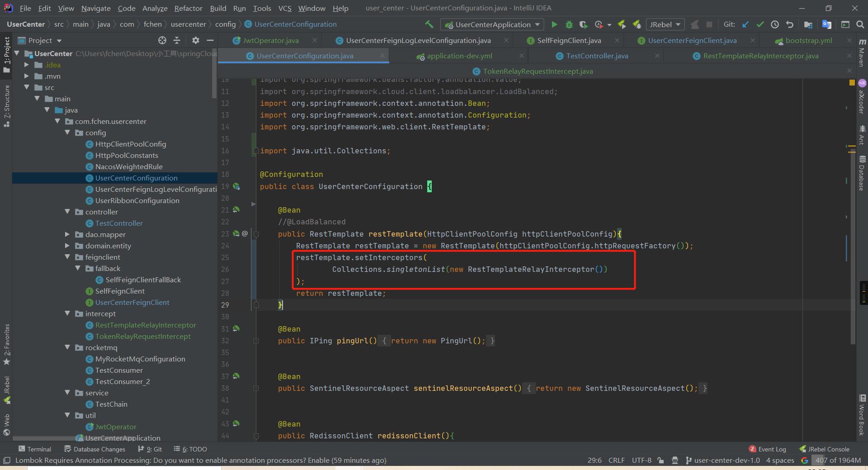Open the 6: TODO tool window
This screenshot has width=868, height=470.
[190, 449]
